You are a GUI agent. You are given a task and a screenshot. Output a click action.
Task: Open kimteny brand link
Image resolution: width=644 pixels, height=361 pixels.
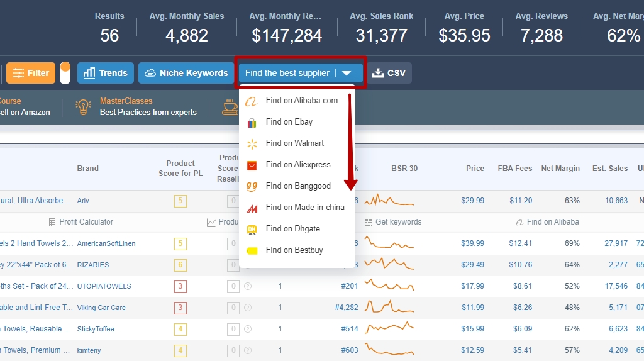pyautogui.click(x=89, y=350)
